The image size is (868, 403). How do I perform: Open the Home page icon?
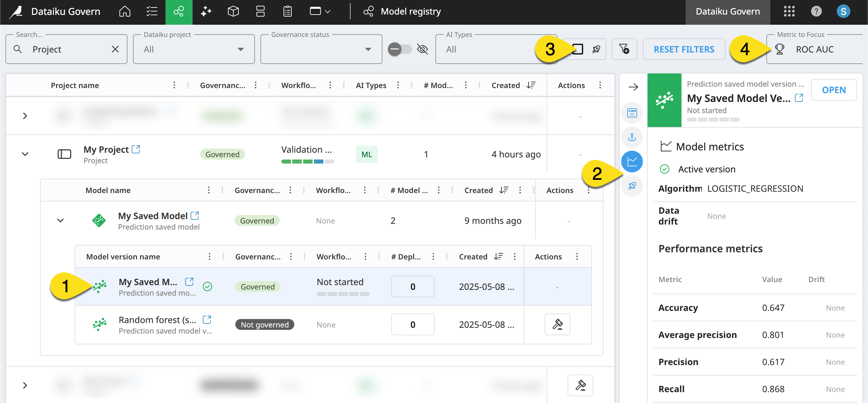(x=125, y=12)
